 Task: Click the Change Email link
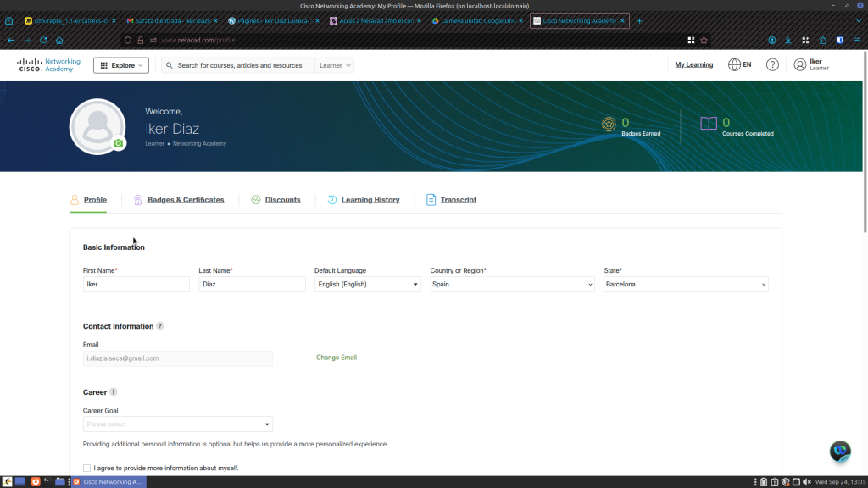pos(337,358)
